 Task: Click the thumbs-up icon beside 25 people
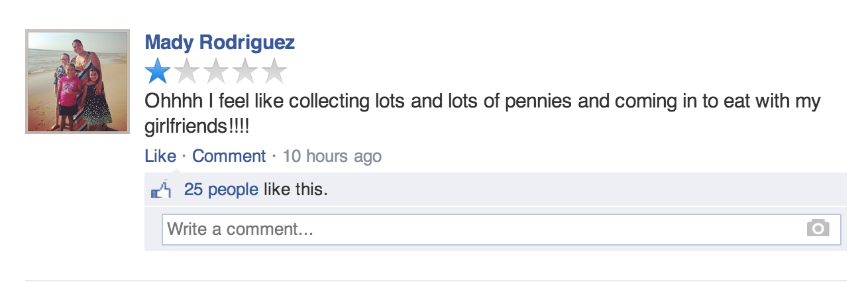pyautogui.click(x=162, y=190)
